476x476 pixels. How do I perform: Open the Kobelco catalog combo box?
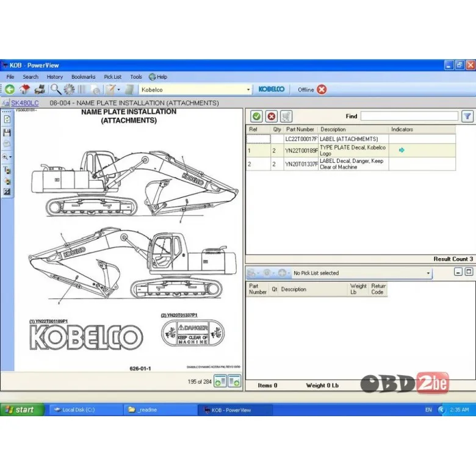pos(195,90)
